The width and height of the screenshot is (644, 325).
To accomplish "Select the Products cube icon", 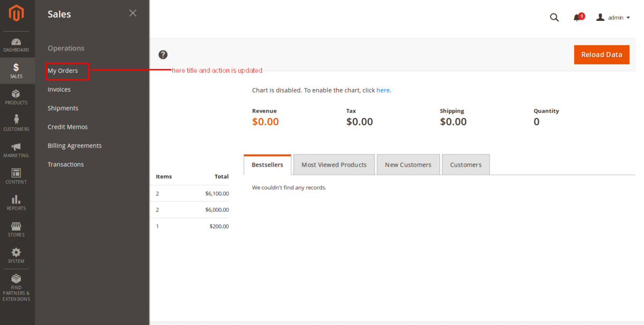I will (x=16, y=94).
